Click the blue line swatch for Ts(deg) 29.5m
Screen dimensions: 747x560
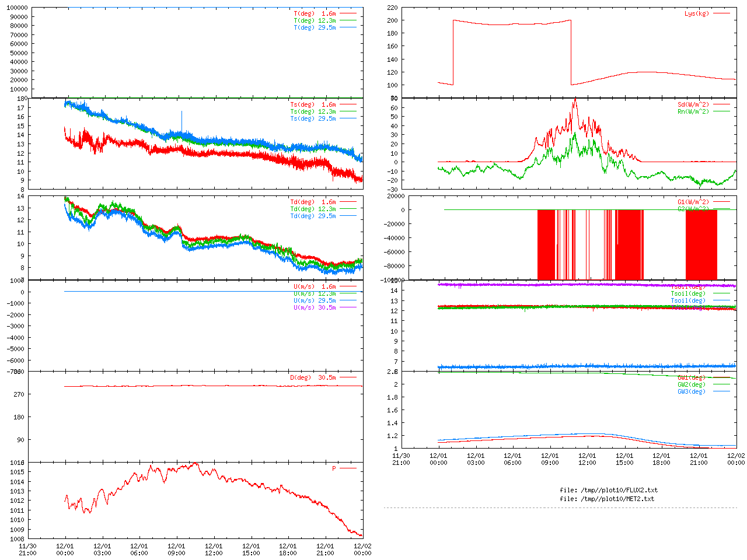coord(348,119)
